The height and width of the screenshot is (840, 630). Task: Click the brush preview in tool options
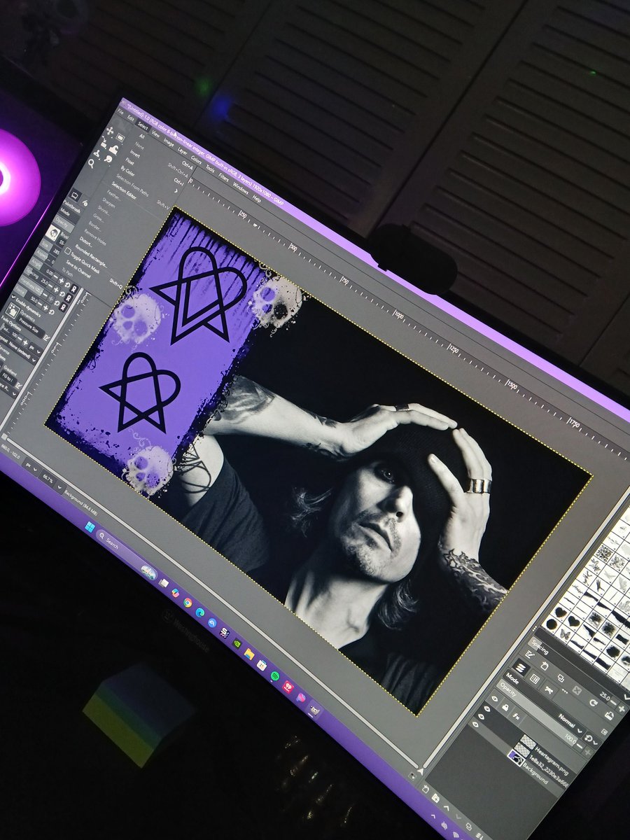pos(52,233)
